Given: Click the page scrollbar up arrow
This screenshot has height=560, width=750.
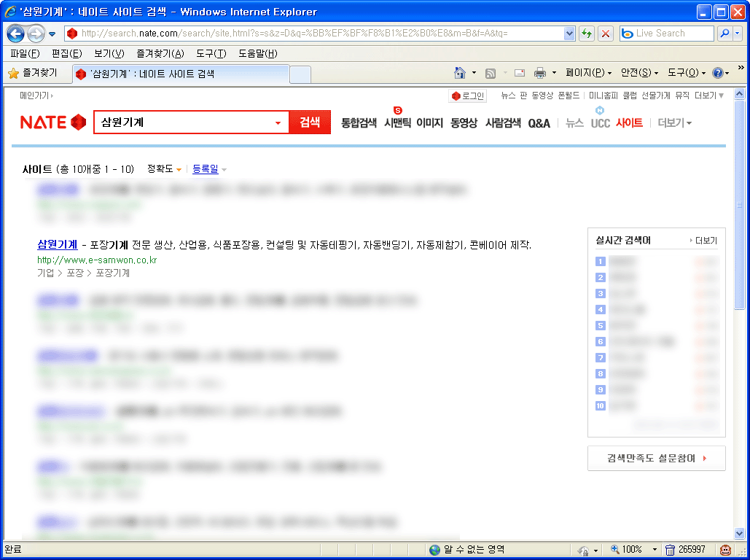Looking at the screenshot, I should (740, 94).
